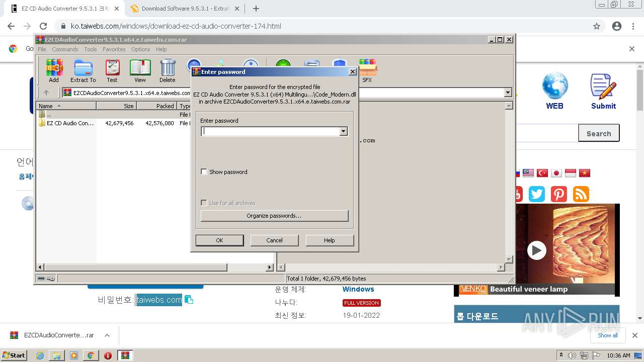Go back with Chrome's back arrow

[11, 26]
